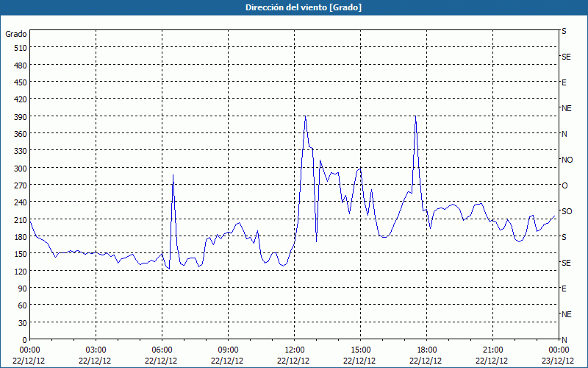Click the E compass label beside 450 gridline
Screen dimensions: 588x368
564,82
